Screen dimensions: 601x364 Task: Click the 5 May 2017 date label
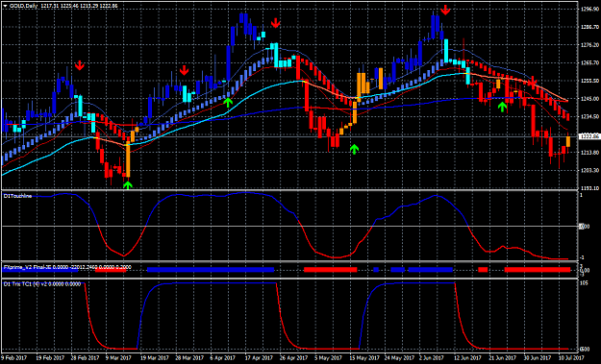pyautogui.click(x=328, y=358)
